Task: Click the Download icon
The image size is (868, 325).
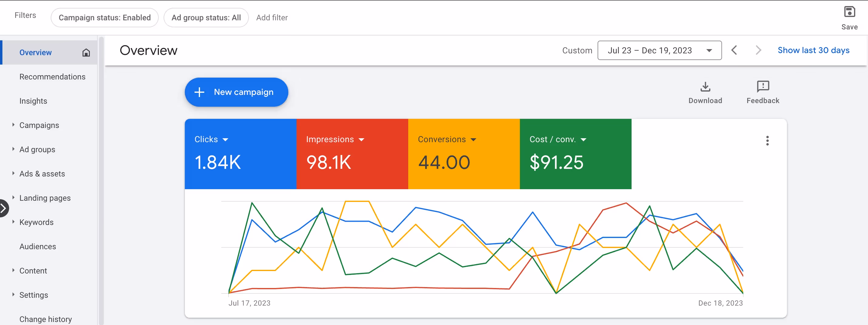Action: point(705,87)
